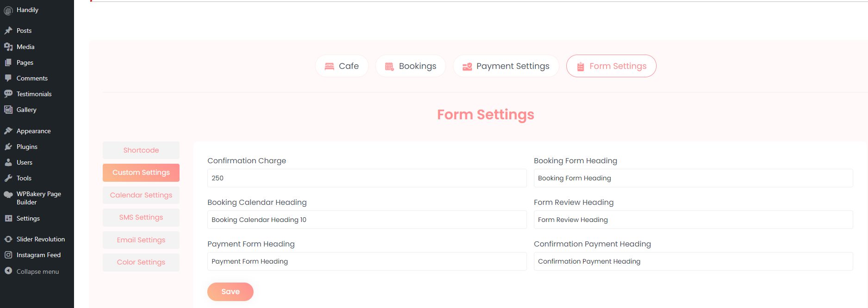Image resolution: width=868 pixels, height=308 pixels.
Task: Go to SMS Settings section
Action: pos(141,217)
